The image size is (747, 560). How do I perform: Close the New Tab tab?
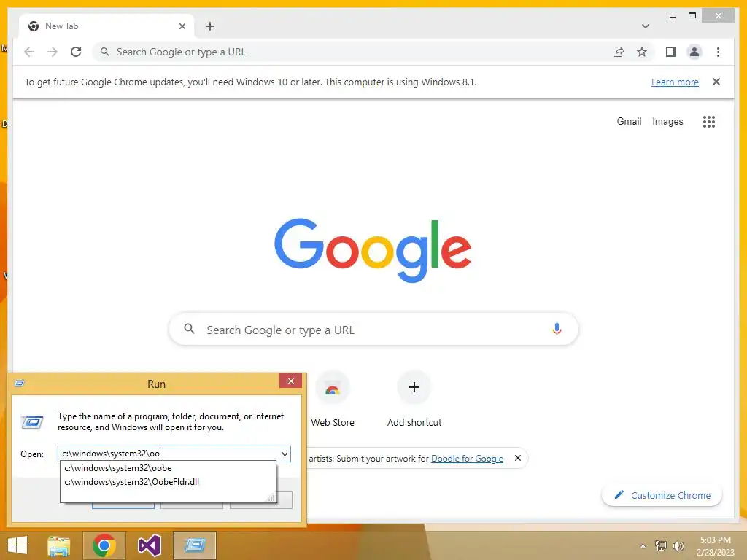pos(182,26)
